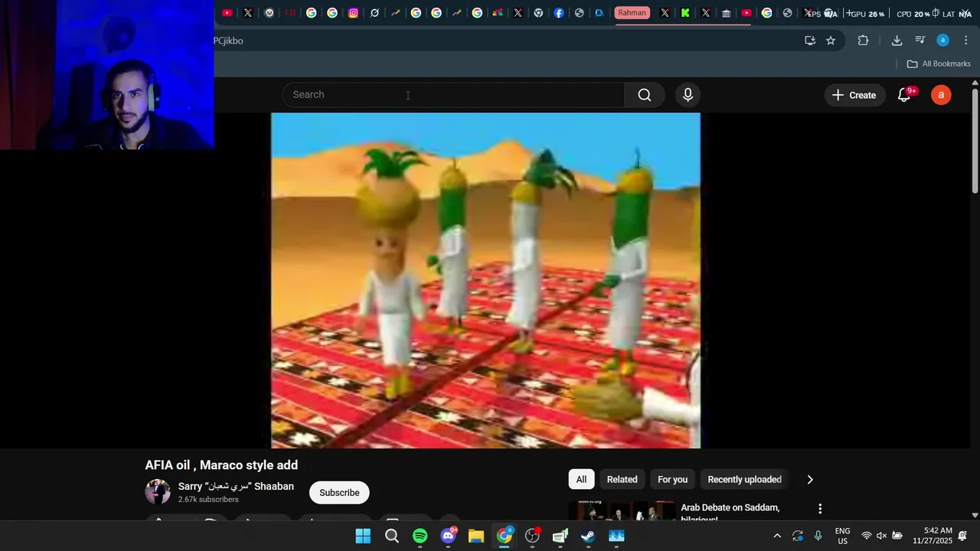980x551 pixels.
Task: Click the tray microphone indicator
Action: 818,536
